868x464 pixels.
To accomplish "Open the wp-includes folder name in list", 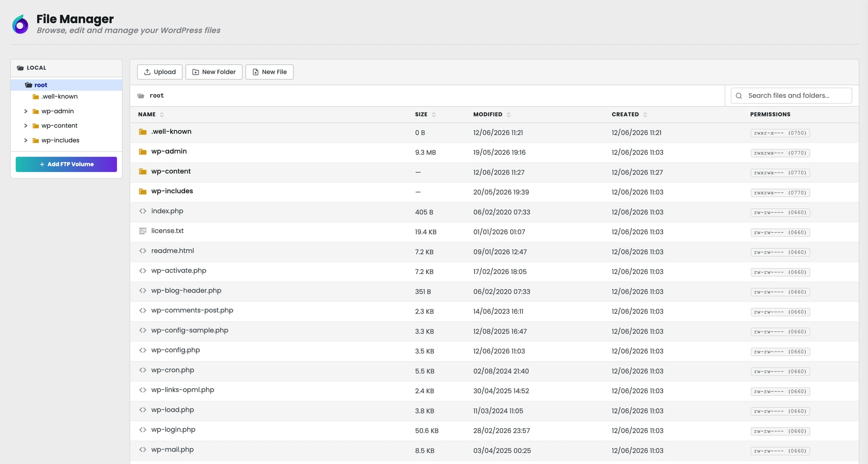I will point(172,191).
